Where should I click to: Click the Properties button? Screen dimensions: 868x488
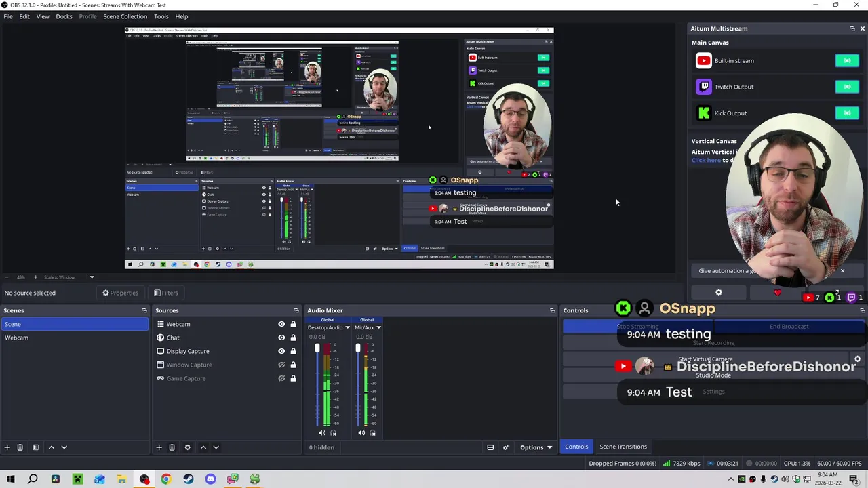[120, 293]
